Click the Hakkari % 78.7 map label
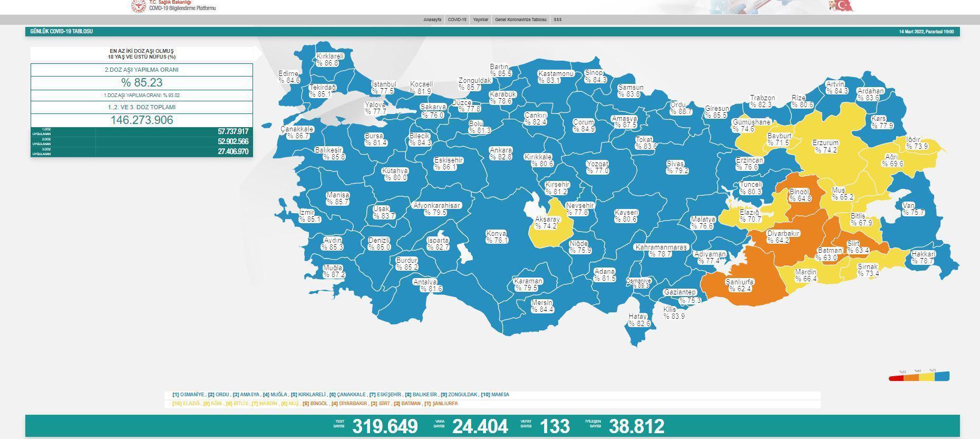The width and height of the screenshot is (980, 439). point(923,257)
